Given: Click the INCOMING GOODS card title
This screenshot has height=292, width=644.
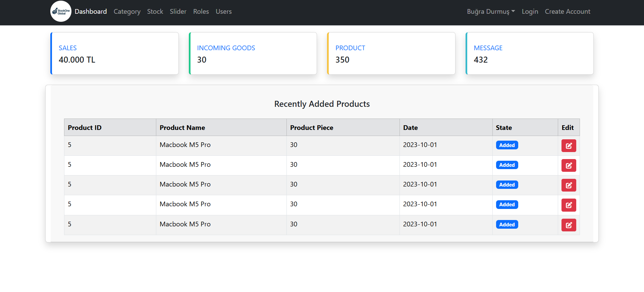Looking at the screenshot, I should coord(226,48).
